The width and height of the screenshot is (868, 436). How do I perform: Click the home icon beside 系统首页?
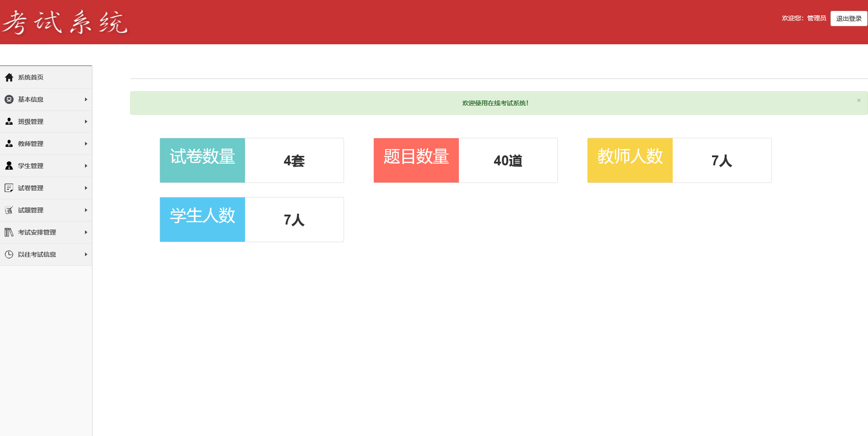point(9,77)
